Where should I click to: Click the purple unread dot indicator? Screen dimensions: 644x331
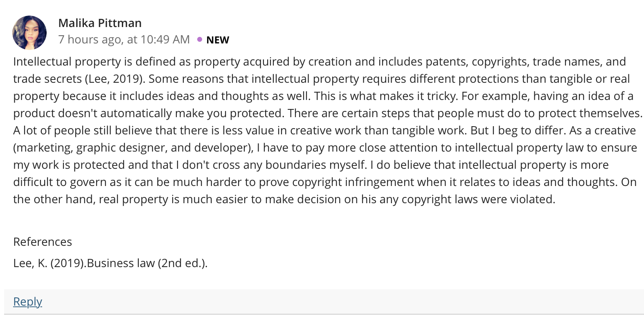(x=200, y=39)
